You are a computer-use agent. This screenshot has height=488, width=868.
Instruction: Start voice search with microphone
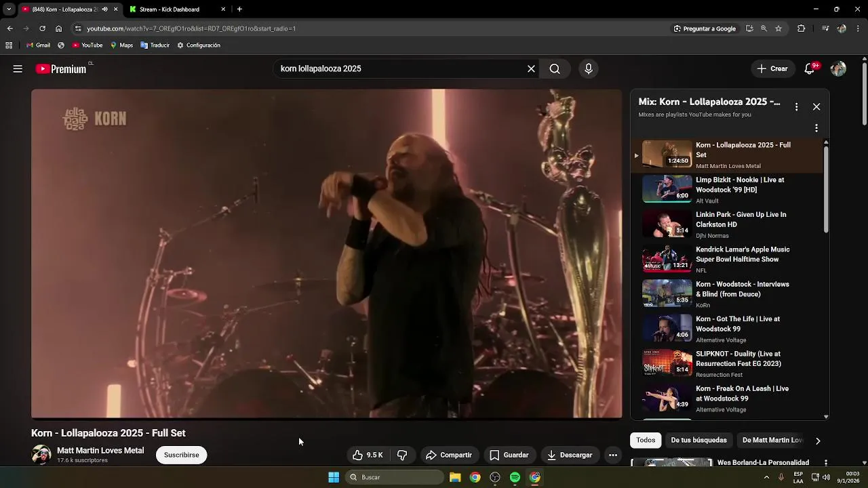tap(589, 68)
